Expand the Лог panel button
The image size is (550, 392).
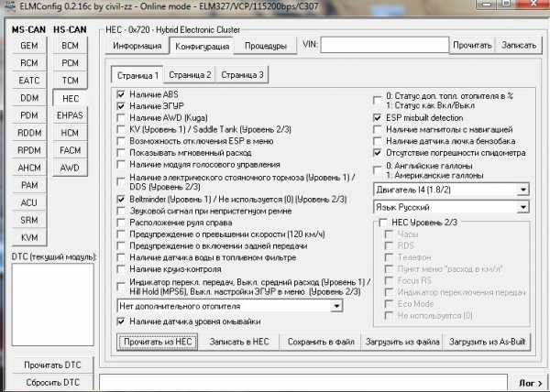coord(531,383)
